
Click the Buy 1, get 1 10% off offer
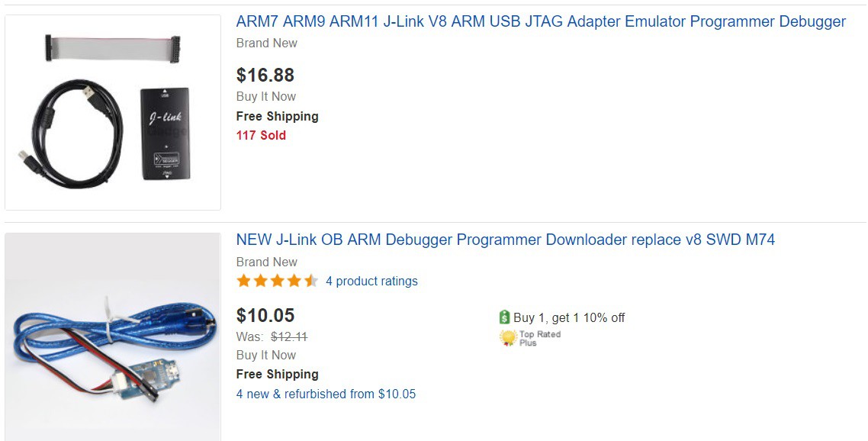tap(569, 317)
